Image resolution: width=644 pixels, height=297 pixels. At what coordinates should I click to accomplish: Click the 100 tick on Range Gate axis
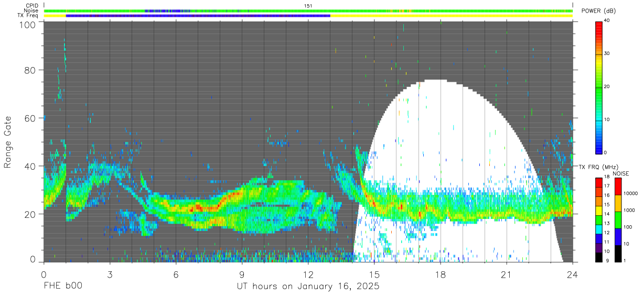[x=28, y=25]
